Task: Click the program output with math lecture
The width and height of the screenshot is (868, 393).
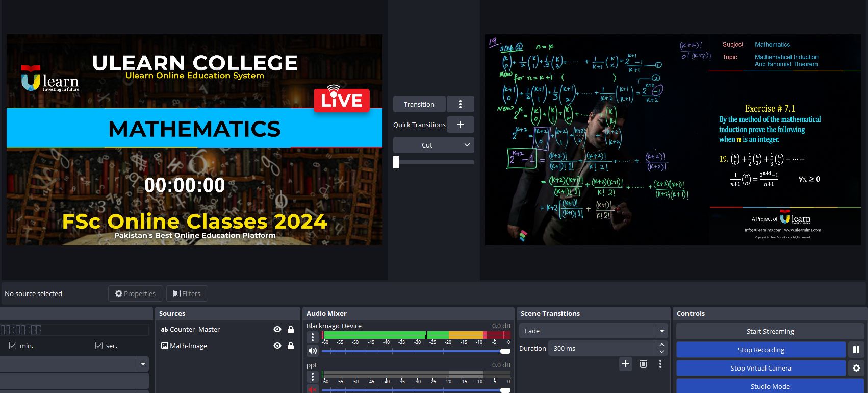Action: tap(673, 140)
